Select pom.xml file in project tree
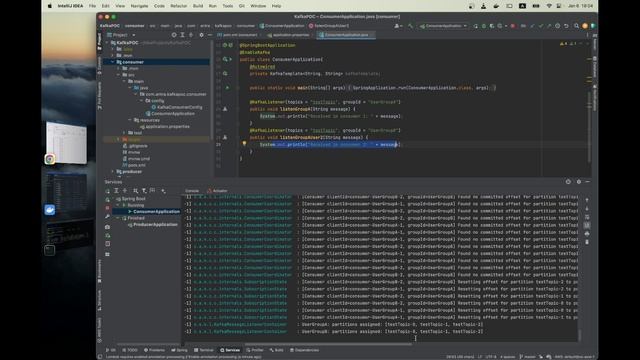 (x=134, y=165)
